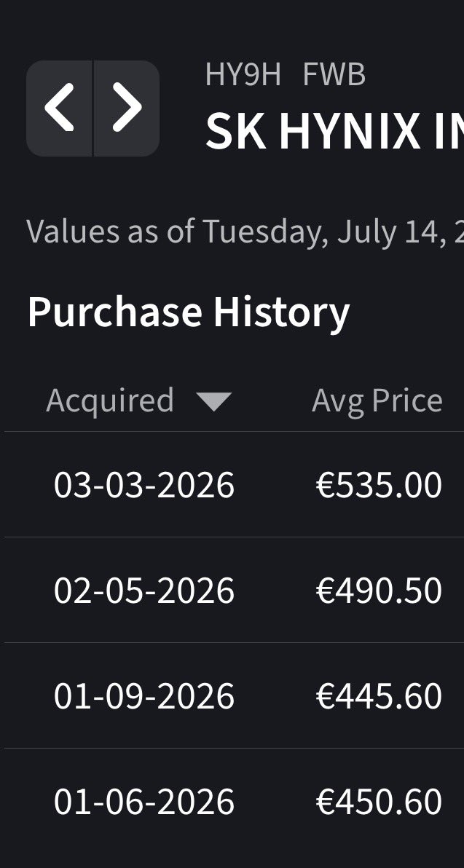
Task: Sort by the Acquired column header
Action: click(x=110, y=401)
